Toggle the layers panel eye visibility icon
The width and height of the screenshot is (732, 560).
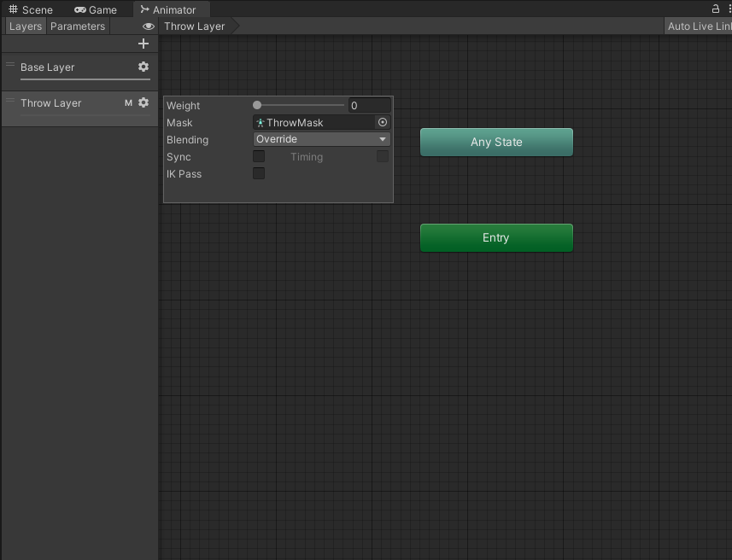coord(149,26)
